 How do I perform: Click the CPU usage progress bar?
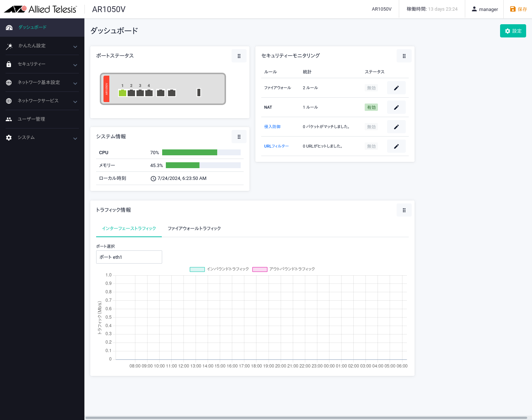coord(201,153)
